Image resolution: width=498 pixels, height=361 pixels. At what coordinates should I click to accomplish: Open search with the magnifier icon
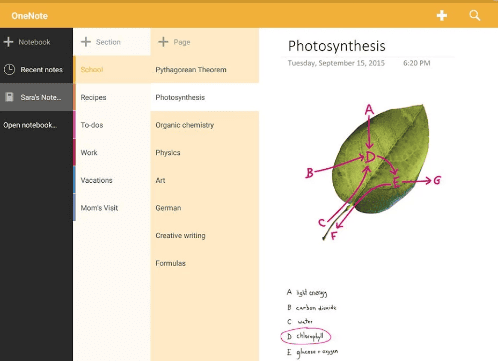pos(475,15)
